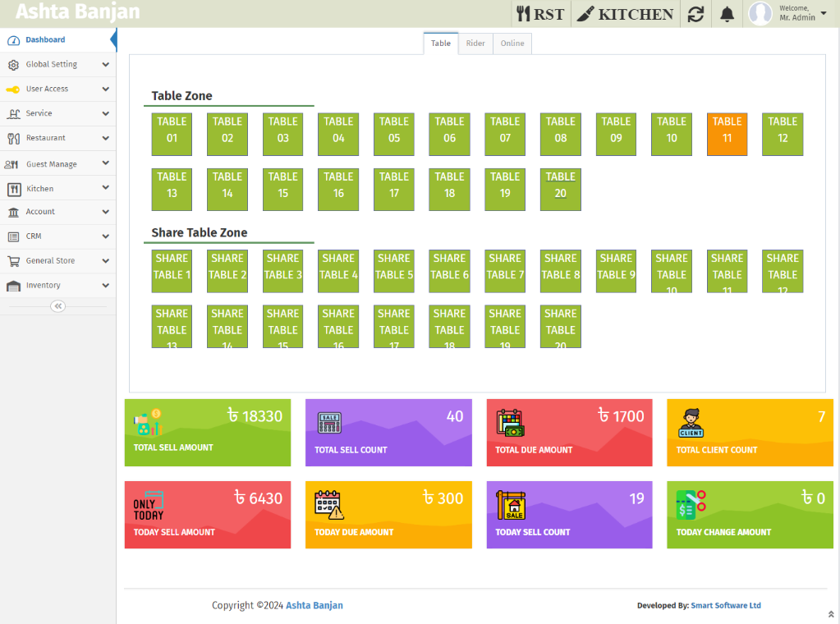Click the Total Client Count 7 value
The image size is (840, 624).
click(821, 417)
